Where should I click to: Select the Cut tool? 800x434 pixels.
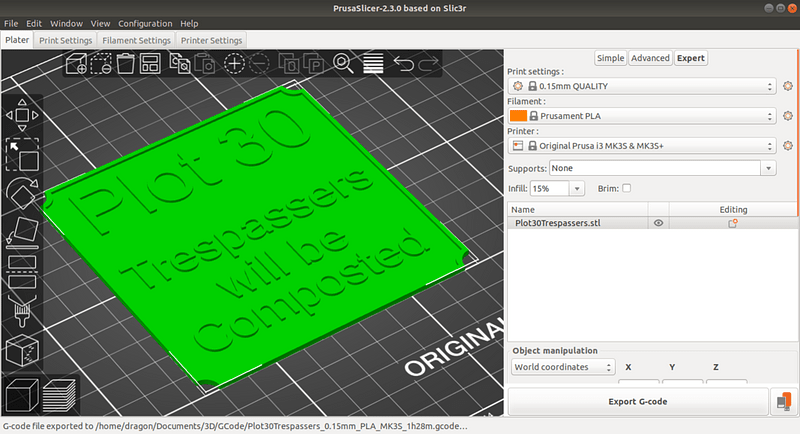tap(22, 272)
